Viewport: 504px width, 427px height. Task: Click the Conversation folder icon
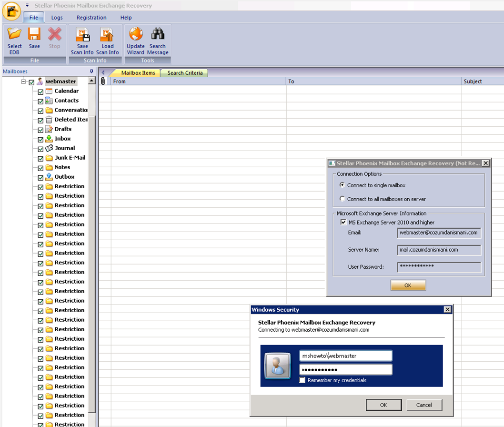tap(49, 110)
